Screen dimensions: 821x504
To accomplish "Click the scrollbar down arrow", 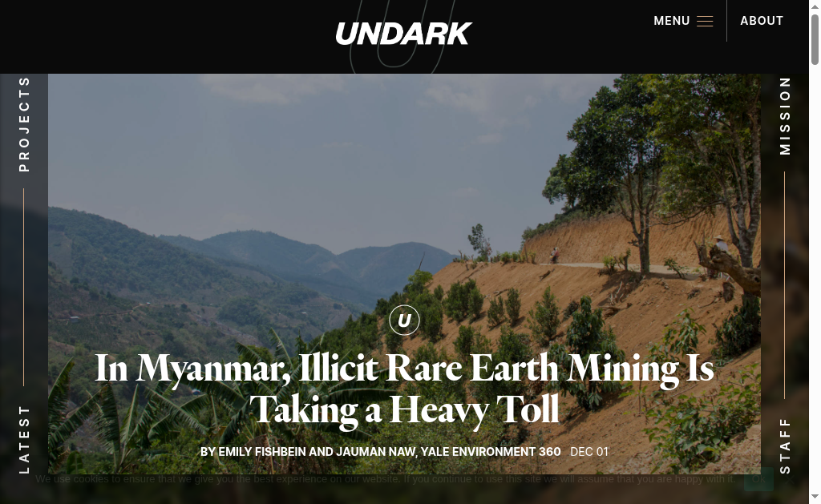I will click(x=815, y=497).
